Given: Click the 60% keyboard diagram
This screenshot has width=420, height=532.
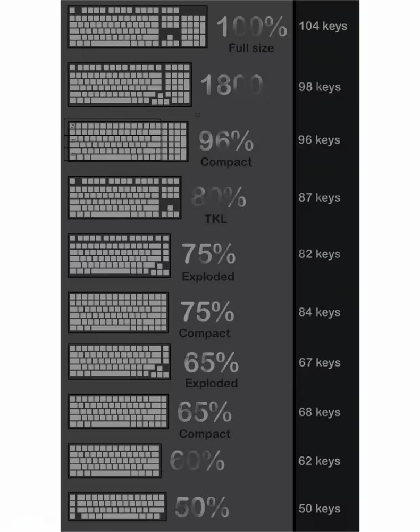Looking at the screenshot, I should point(114,461).
